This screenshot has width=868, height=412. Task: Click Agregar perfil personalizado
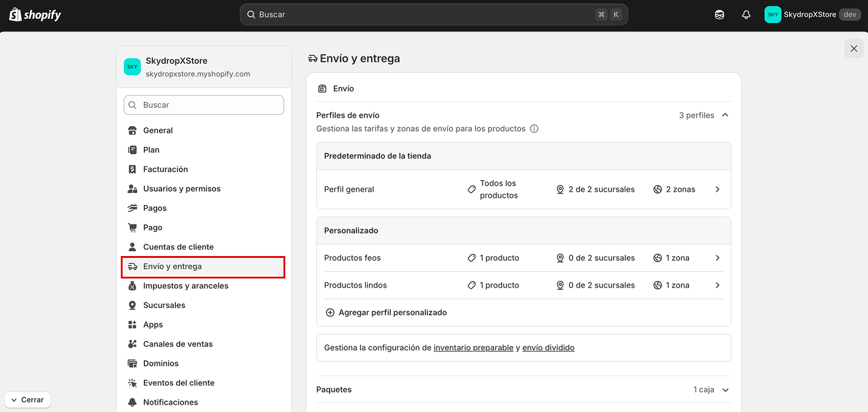click(x=393, y=312)
